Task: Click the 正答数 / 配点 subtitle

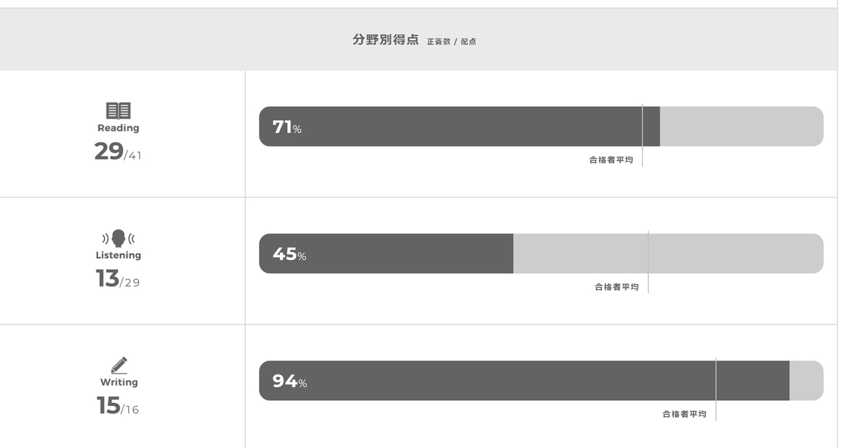Action: tap(451, 42)
